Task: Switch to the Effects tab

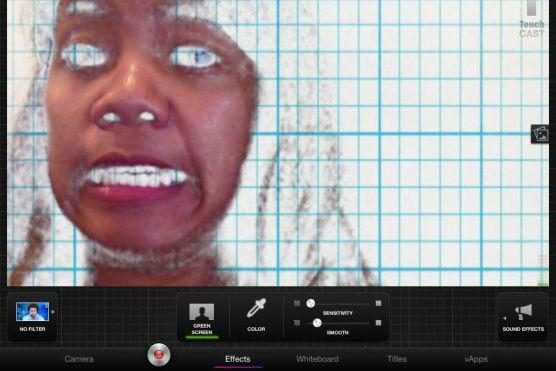Action: point(238,359)
